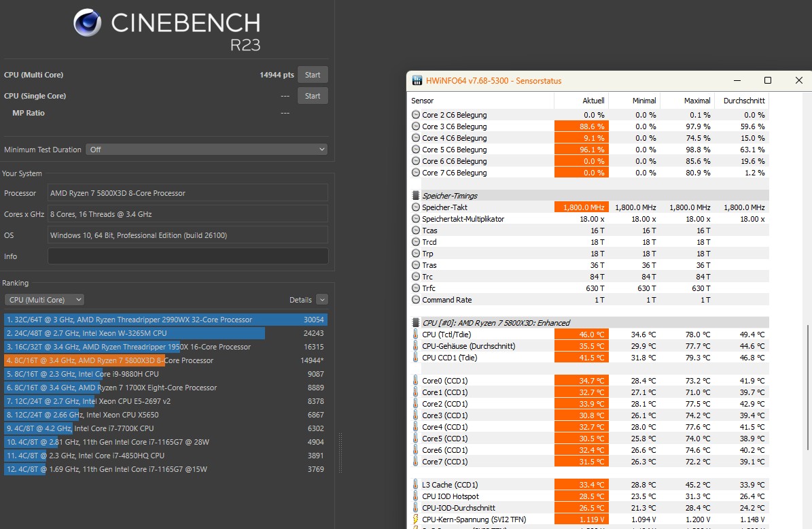Click thermometer icon of CPU (Tctl/Tdie)

415,334
